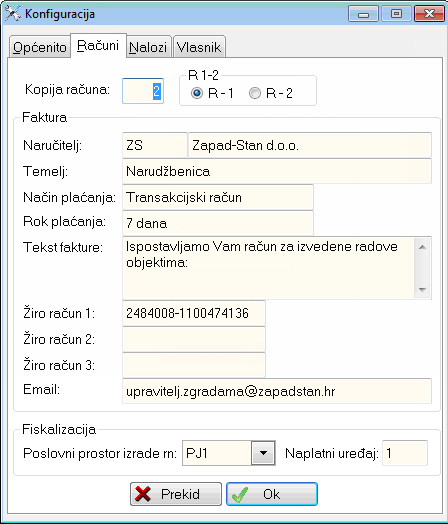Click the Email address field
This screenshot has width=448, height=524.
pyautogui.click(x=277, y=391)
